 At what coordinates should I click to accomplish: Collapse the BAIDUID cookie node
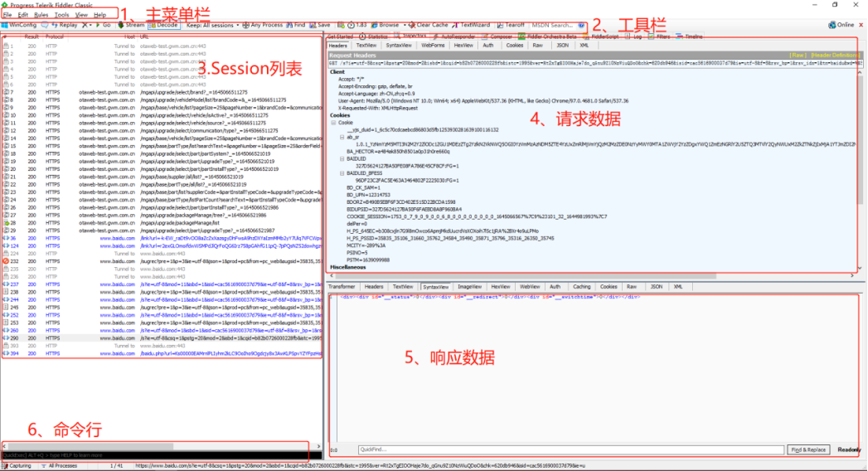click(342, 159)
